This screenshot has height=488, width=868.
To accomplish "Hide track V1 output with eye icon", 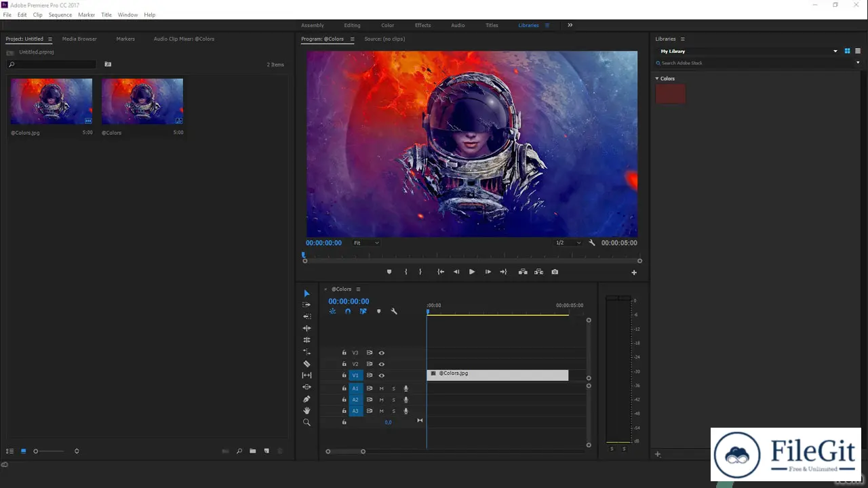I will point(381,375).
